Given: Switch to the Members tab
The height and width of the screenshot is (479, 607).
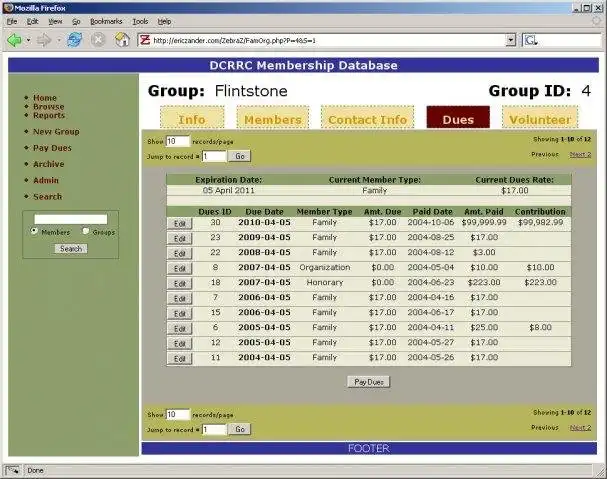Looking at the screenshot, I should point(273,118).
